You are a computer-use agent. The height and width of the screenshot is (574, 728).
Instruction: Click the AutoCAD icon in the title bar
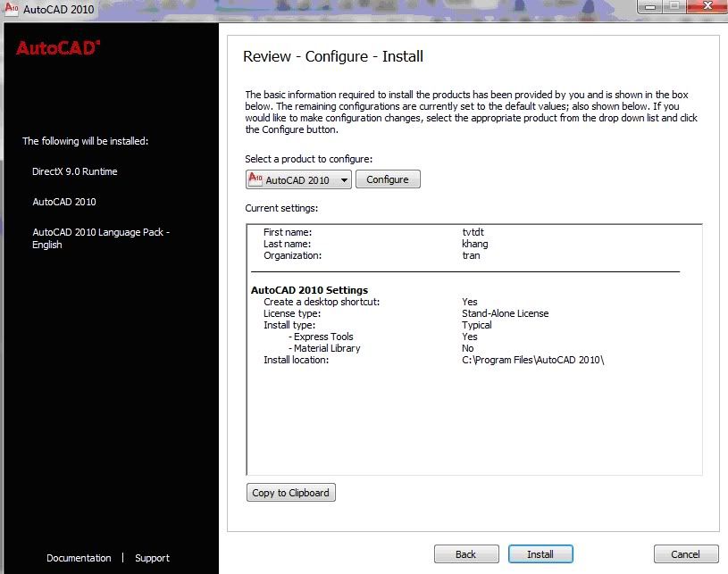click(x=12, y=9)
